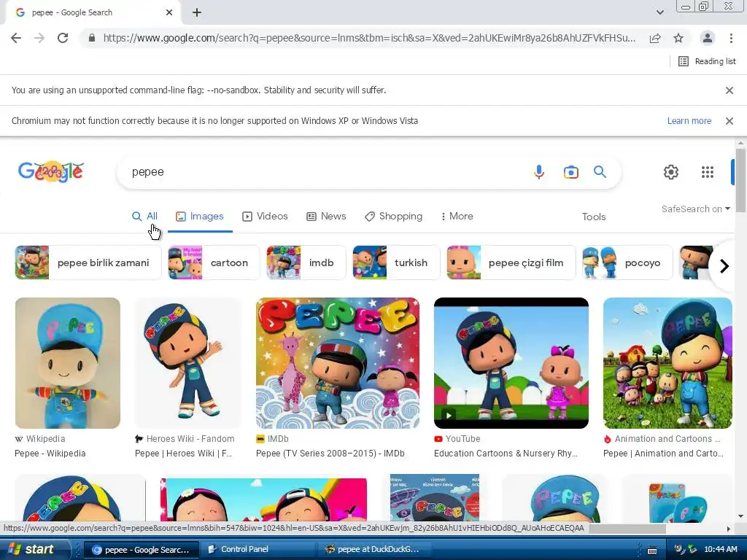Open the Wikipedia Pepee plush image
This screenshot has width=747, height=560.
[68, 363]
